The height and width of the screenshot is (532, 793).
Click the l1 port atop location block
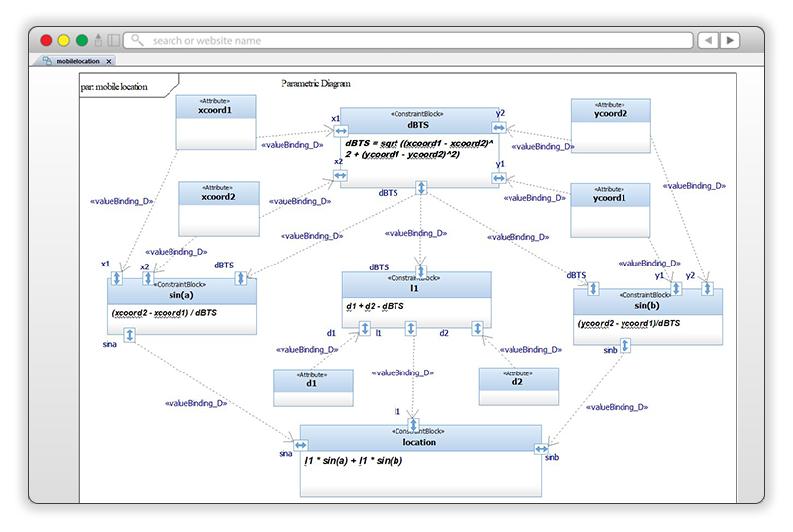point(414,425)
